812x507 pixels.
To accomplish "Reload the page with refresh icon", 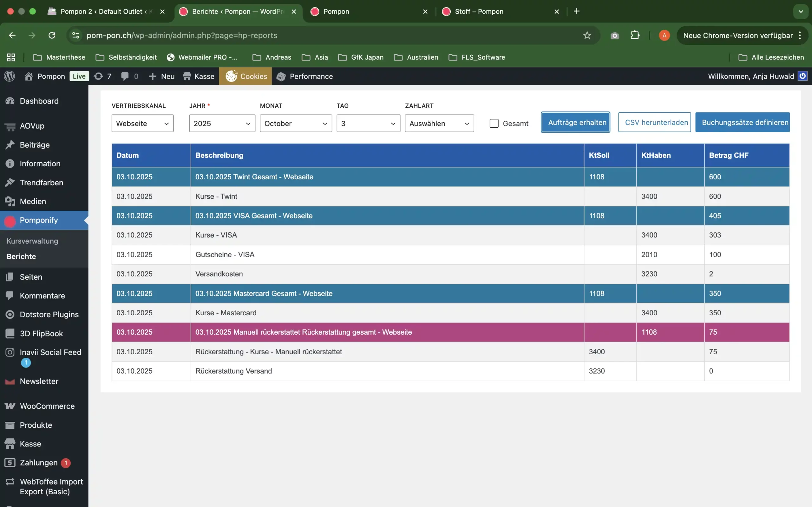I will click(x=52, y=35).
